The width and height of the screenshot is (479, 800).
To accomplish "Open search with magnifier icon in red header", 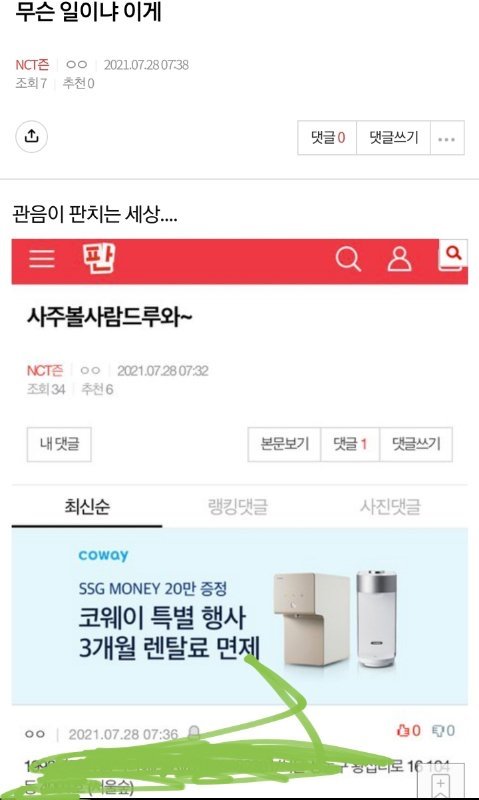I will [348, 259].
